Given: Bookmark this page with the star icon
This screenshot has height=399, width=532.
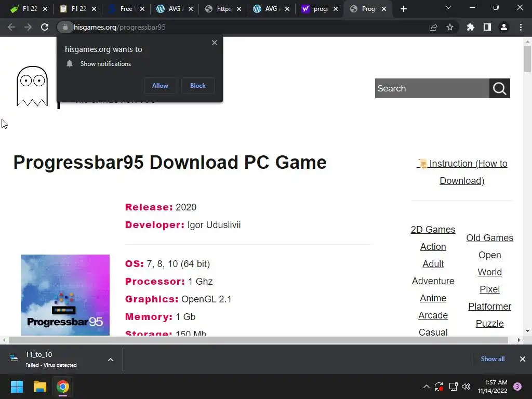Looking at the screenshot, I should 449,27.
